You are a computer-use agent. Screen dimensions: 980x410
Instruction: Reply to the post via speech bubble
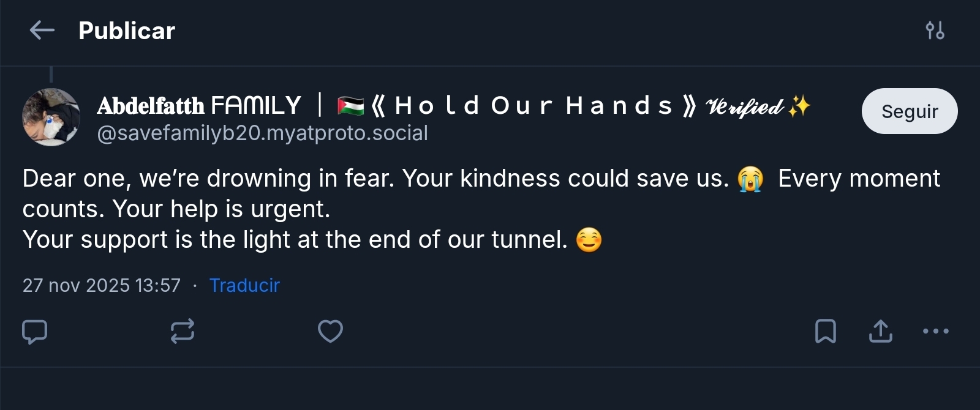35,332
